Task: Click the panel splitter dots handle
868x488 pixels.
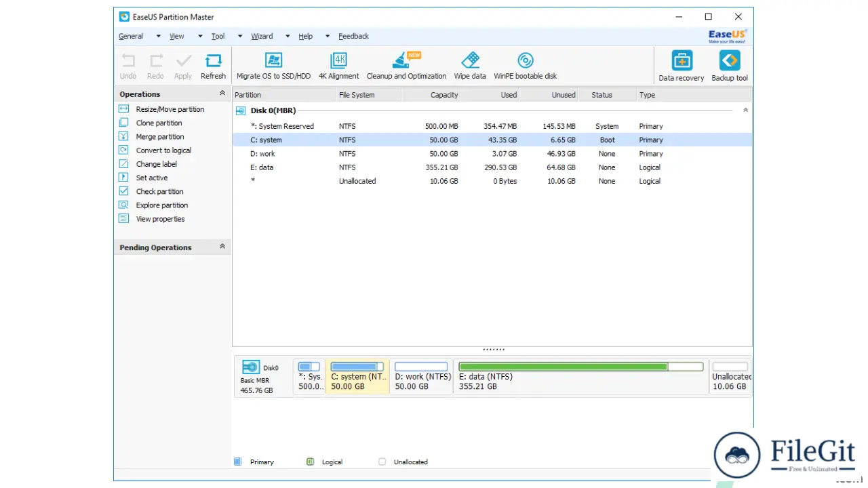Action: coord(494,350)
